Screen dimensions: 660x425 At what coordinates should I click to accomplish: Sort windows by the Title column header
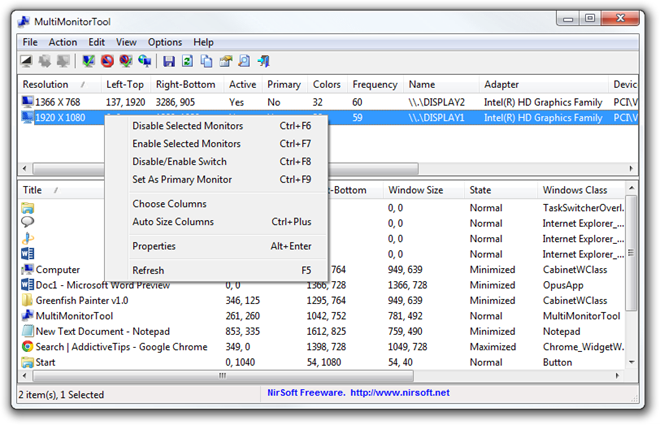point(61,190)
